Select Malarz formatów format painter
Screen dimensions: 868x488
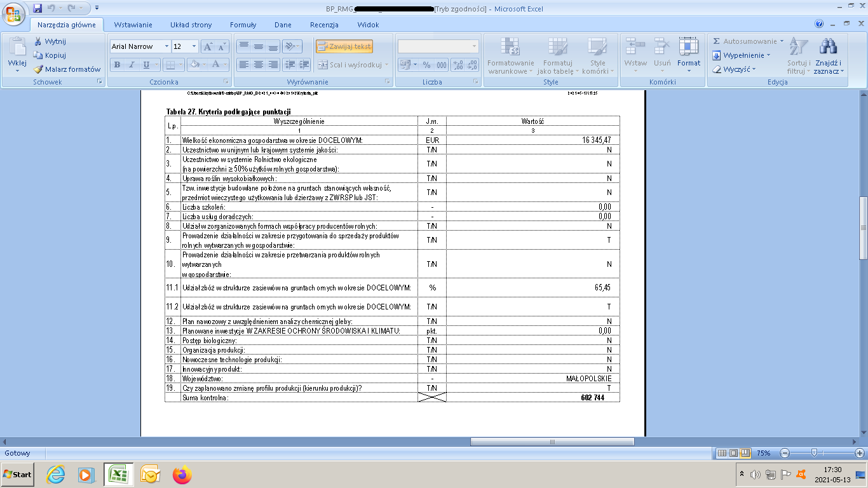pyautogui.click(x=67, y=69)
